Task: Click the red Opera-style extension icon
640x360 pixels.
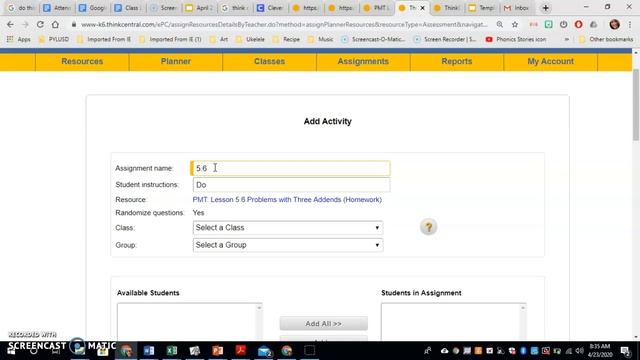Action: coord(578,24)
